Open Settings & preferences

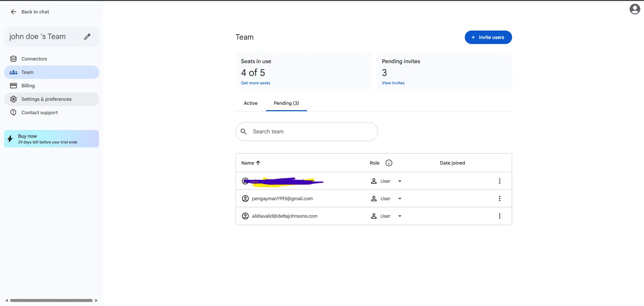[x=51, y=99]
